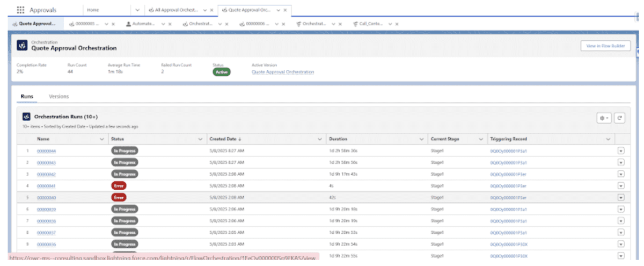Viewport: 644px width, 266px height.
Task: Open navigation menu dropdown beside Home
Action: click(x=137, y=10)
